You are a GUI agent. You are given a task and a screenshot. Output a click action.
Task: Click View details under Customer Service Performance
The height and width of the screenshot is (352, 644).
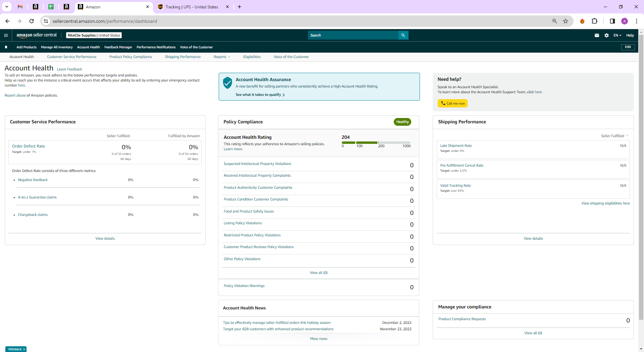point(105,239)
